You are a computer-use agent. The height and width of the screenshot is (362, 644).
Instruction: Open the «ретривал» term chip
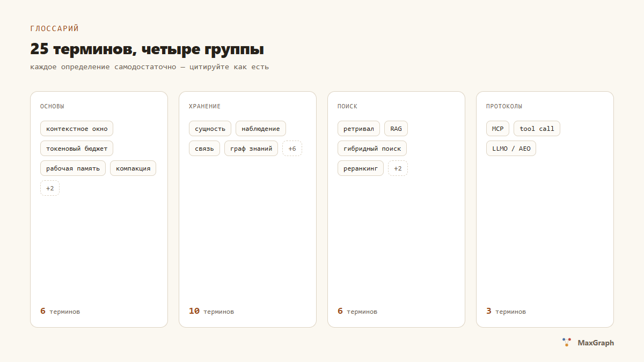[358, 129]
